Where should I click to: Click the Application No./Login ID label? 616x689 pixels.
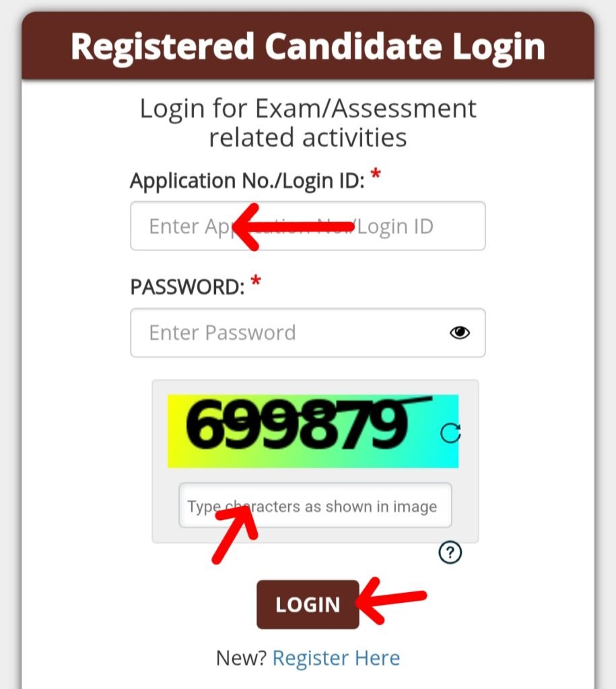point(247,181)
